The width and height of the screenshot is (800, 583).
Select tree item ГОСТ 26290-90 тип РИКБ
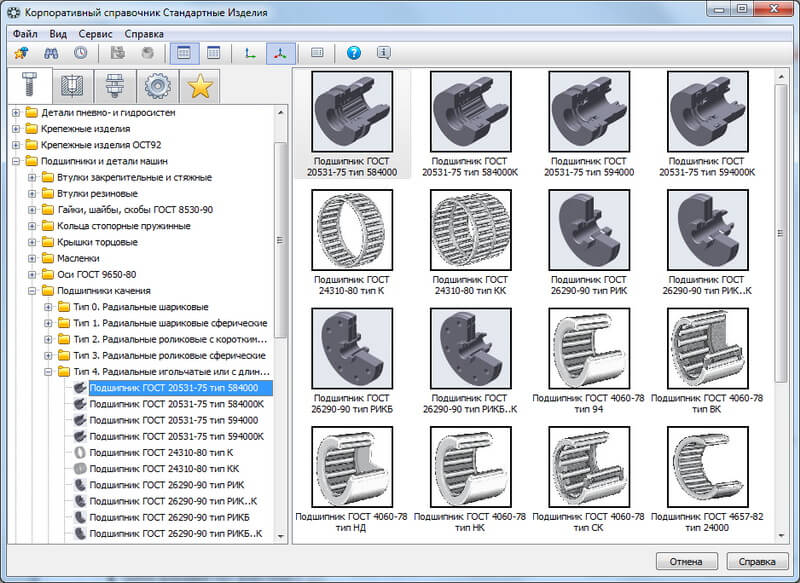click(x=169, y=517)
